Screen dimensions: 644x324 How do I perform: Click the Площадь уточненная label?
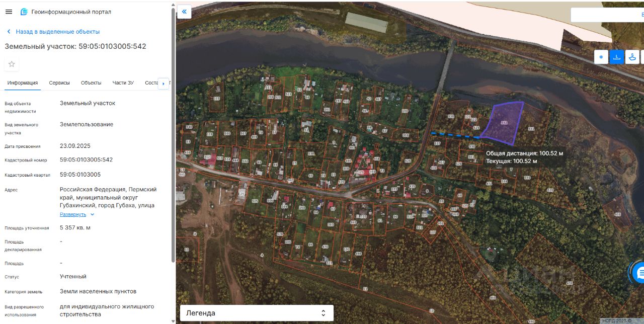(27, 228)
